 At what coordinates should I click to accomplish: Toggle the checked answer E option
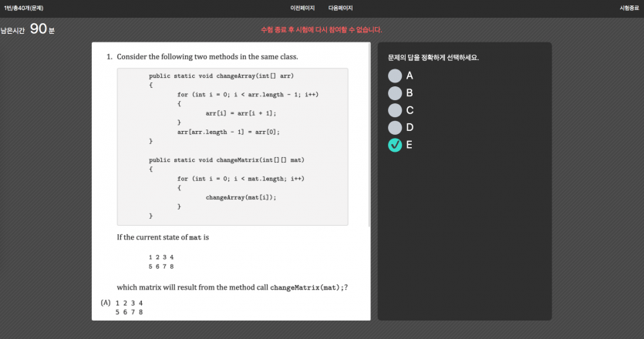(x=395, y=145)
